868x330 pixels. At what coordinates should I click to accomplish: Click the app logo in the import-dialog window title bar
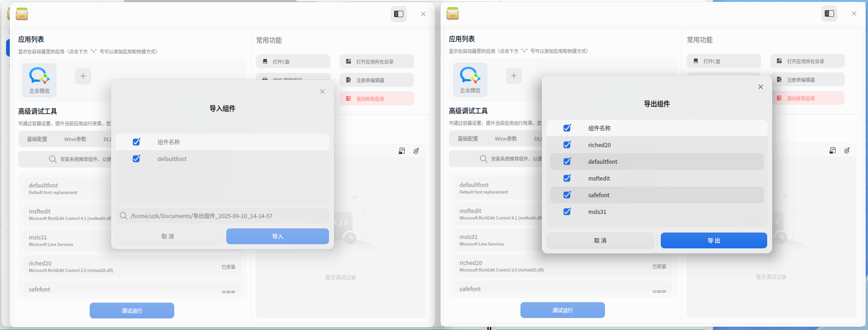[22, 14]
